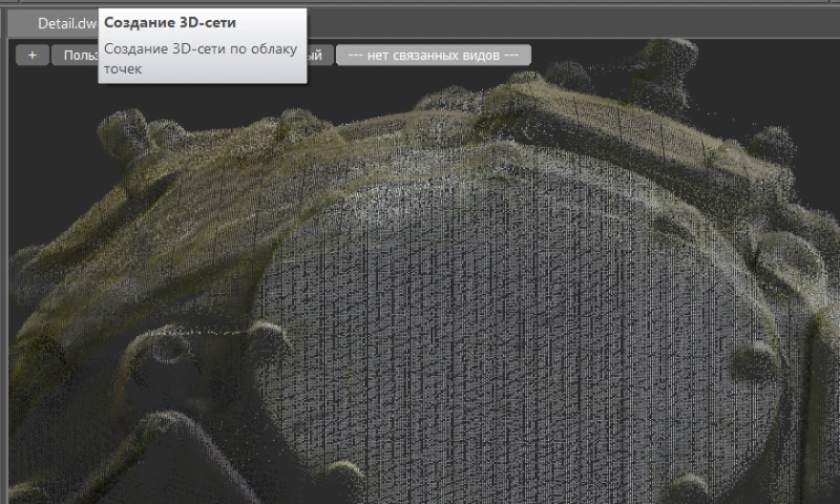Viewport: 840px width, 504px height.
Task: Click the plus viewport controls button
Action: (31, 55)
